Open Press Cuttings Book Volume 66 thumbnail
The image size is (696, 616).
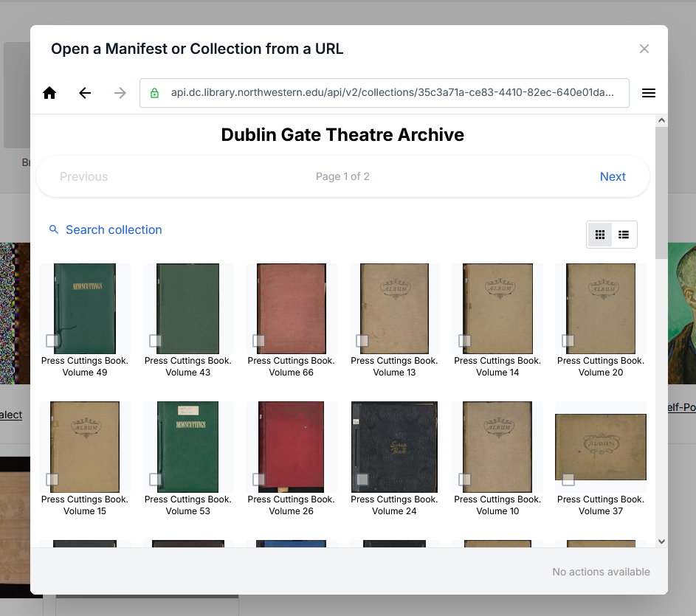coord(291,308)
